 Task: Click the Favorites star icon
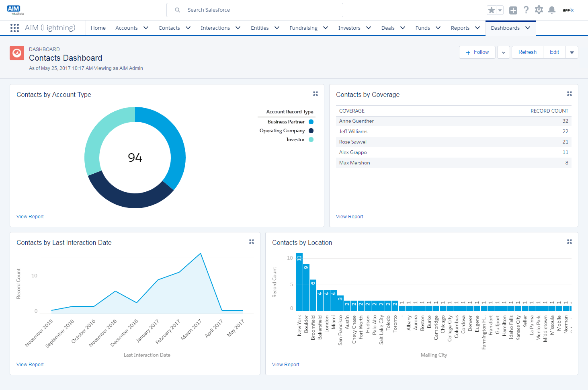click(x=491, y=10)
